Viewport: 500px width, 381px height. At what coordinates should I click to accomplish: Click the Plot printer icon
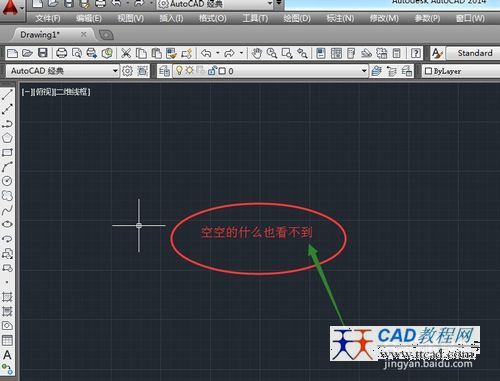pyautogui.click(x=61, y=53)
